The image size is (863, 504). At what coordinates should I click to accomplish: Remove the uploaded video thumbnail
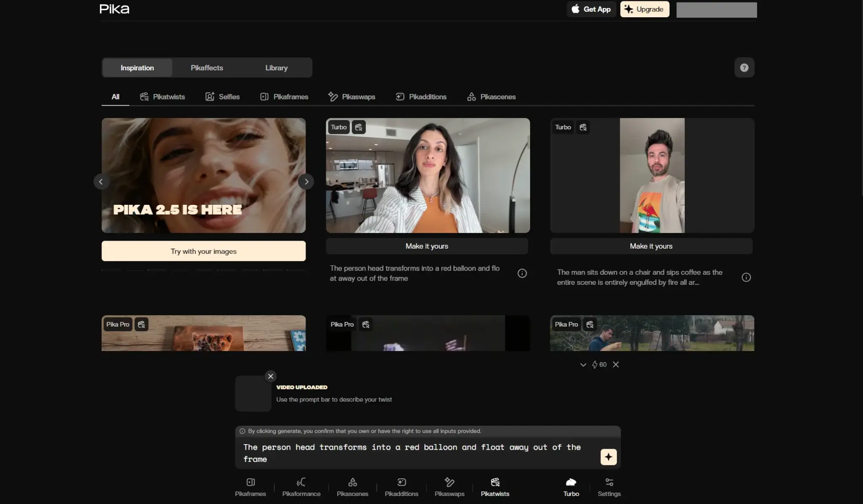click(271, 376)
